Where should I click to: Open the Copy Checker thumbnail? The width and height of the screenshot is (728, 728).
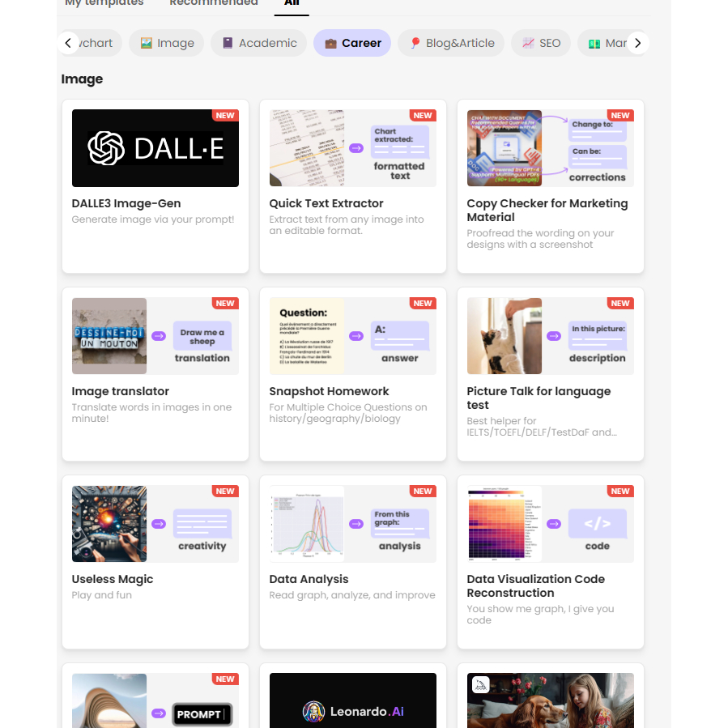[551, 148]
